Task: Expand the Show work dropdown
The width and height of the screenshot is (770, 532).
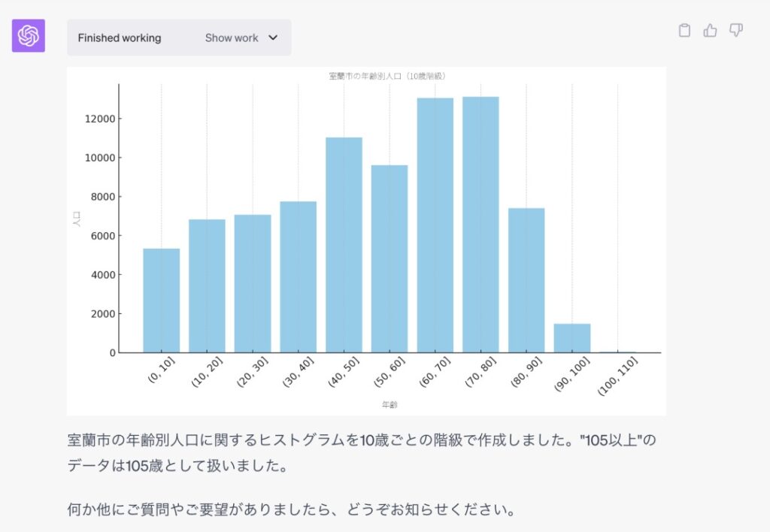Action: coord(241,38)
